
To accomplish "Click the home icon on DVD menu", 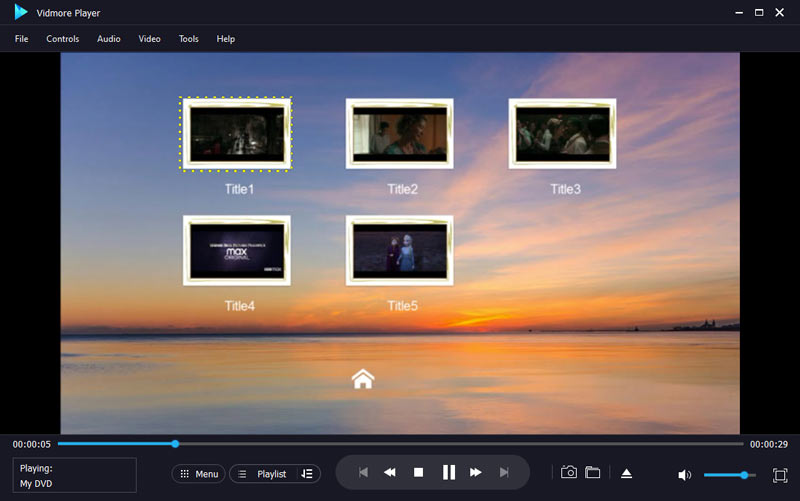I will point(362,378).
